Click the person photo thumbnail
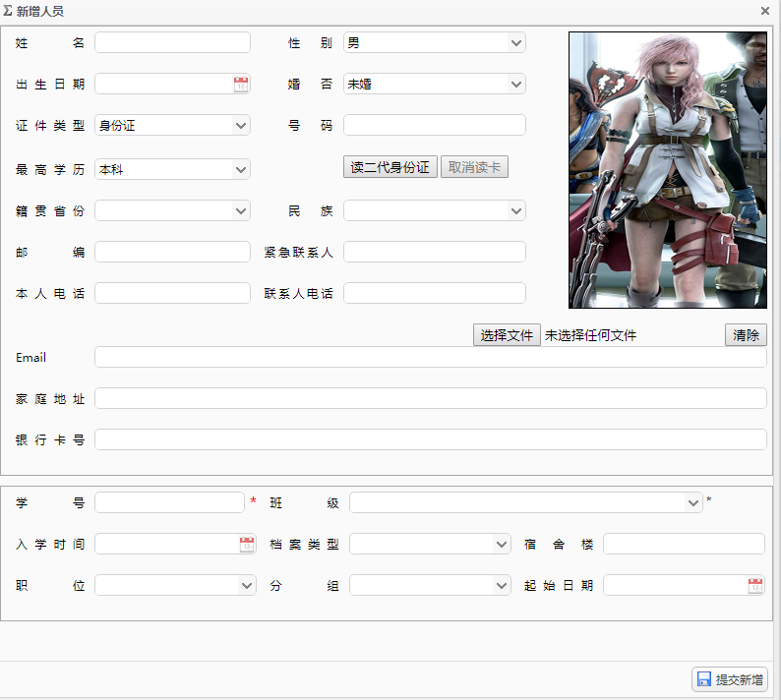The image size is (781, 700). (x=668, y=170)
